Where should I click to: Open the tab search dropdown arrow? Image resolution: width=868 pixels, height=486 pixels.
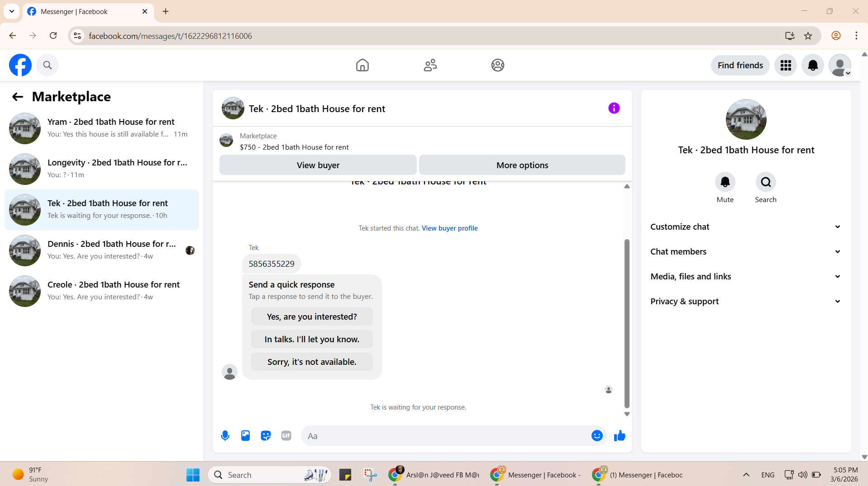[x=12, y=11]
